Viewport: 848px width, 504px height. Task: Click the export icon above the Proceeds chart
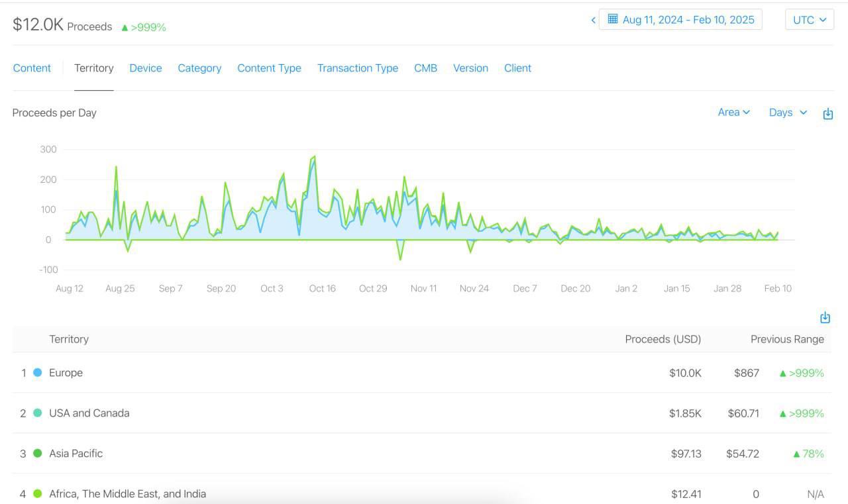827,113
